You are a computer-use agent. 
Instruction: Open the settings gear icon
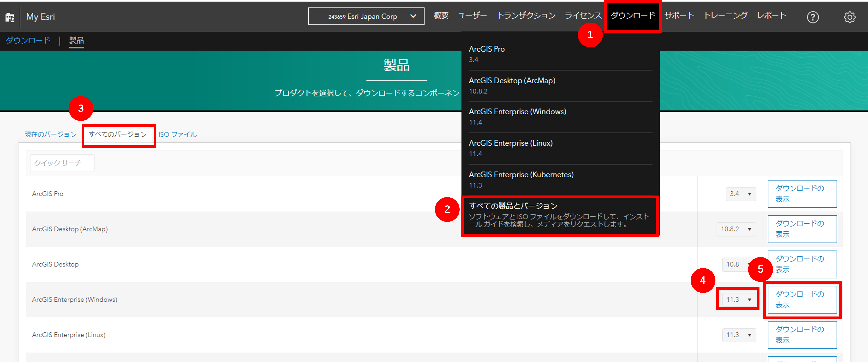[x=849, y=17]
